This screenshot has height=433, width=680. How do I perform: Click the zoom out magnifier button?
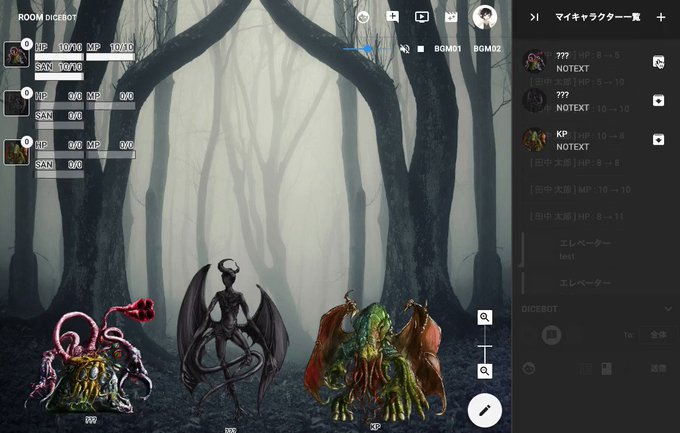(484, 371)
